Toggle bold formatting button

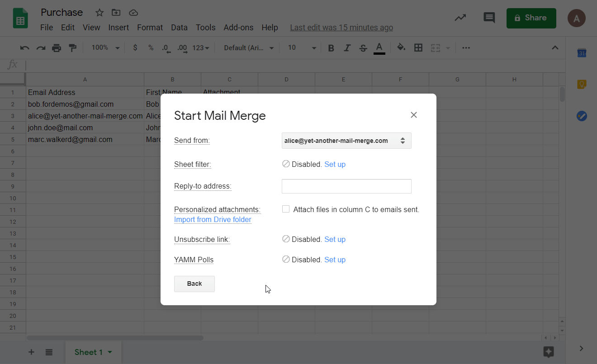331,48
